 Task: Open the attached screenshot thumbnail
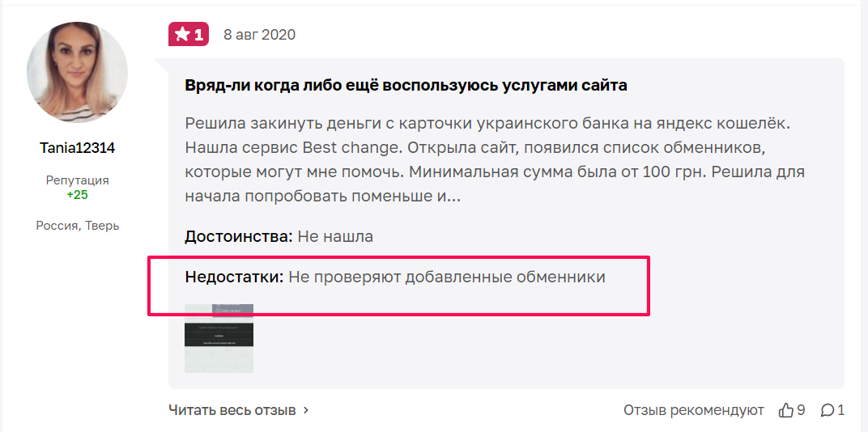coord(219,338)
